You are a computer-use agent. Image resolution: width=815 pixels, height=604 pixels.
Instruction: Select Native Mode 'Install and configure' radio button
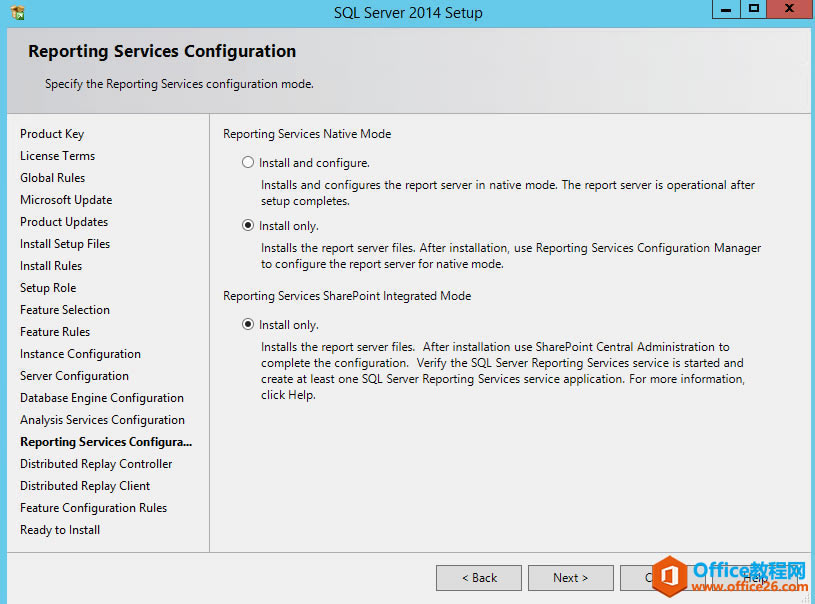point(248,162)
